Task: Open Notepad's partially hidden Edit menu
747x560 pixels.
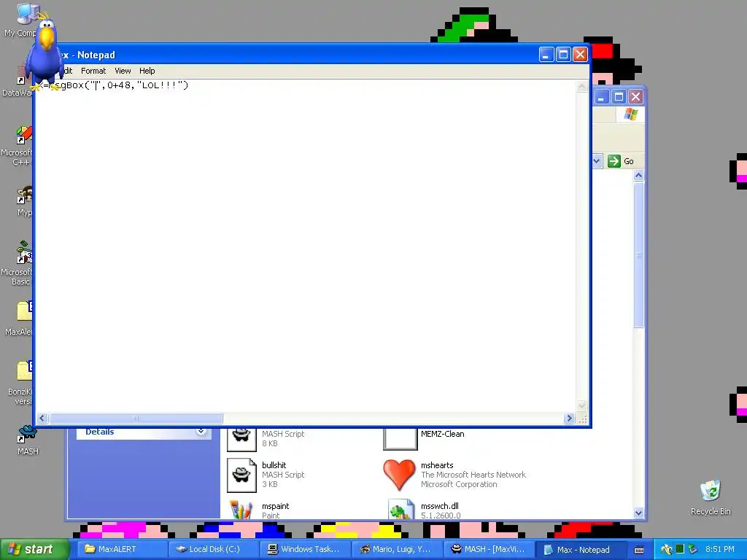Action: coord(68,71)
